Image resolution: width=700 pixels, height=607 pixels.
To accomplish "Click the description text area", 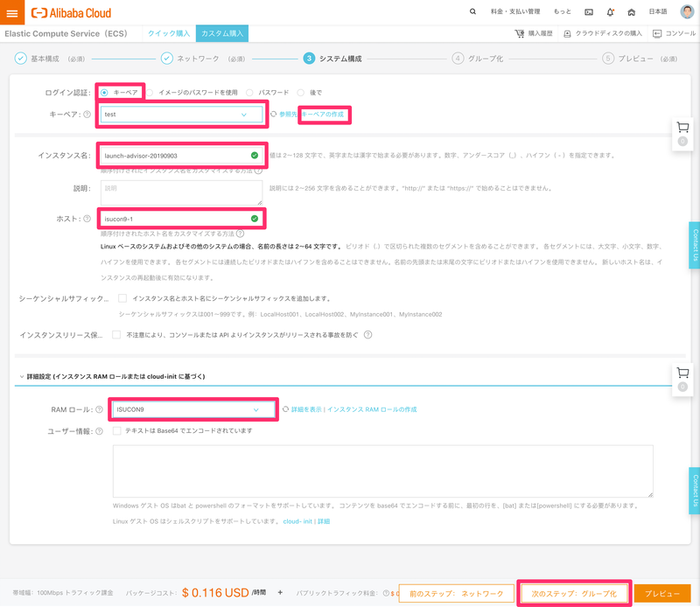I will 181,192.
